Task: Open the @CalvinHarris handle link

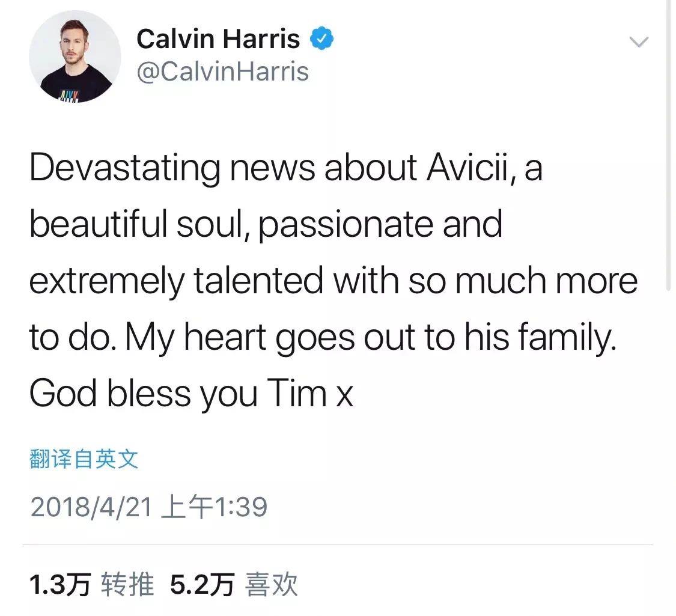Action: click(x=222, y=71)
